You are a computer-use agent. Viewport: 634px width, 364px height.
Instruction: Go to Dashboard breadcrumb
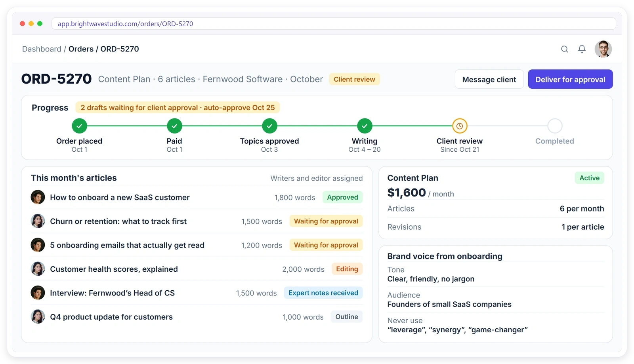(x=42, y=49)
